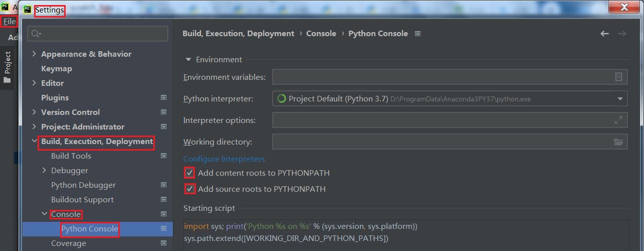Screen dimensions: 644x251
Task: Click the back navigation arrow
Action: coord(604,34)
